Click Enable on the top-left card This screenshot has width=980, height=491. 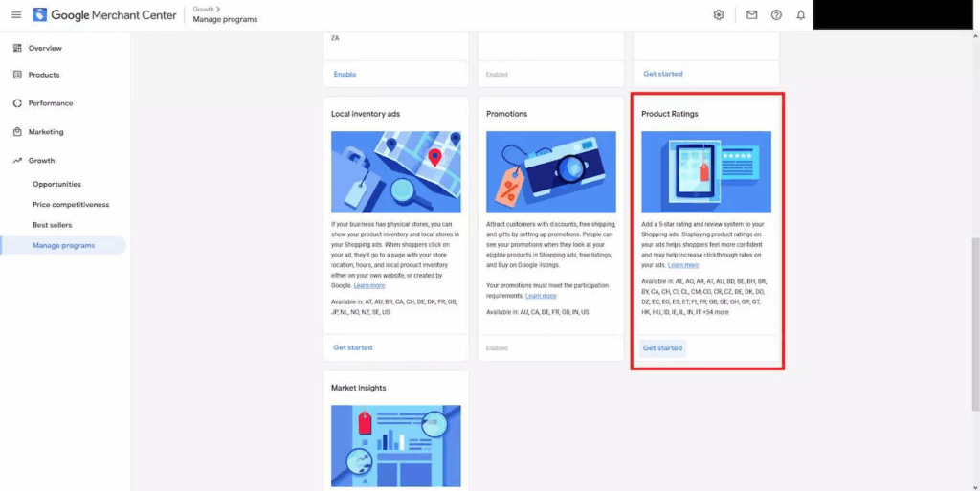pos(345,74)
